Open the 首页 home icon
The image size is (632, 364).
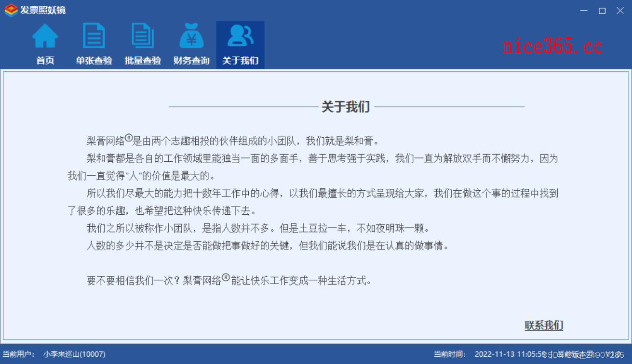[45, 36]
